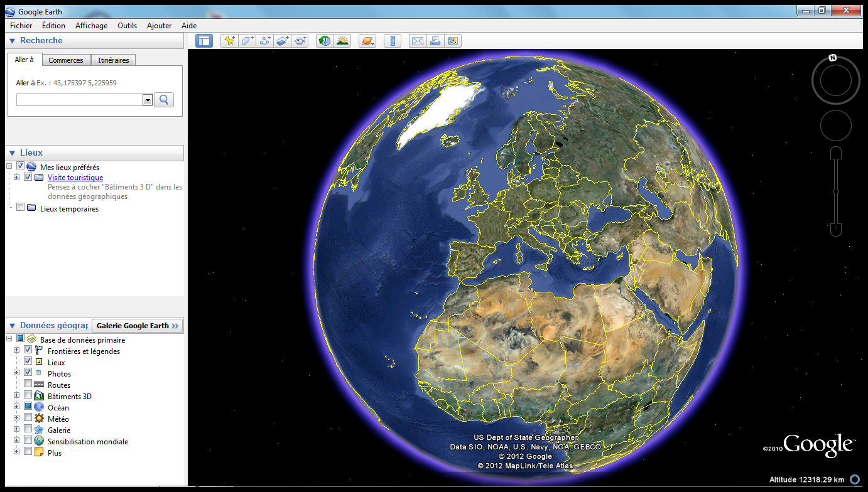
Task: Click the zoom slider on the right
Action: pyautogui.click(x=835, y=191)
